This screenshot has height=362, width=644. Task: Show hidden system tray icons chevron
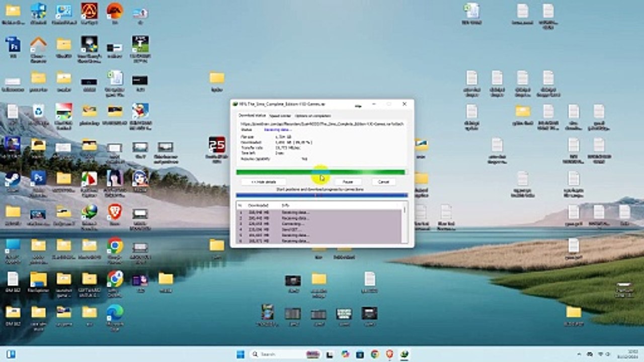(x=579, y=354)
